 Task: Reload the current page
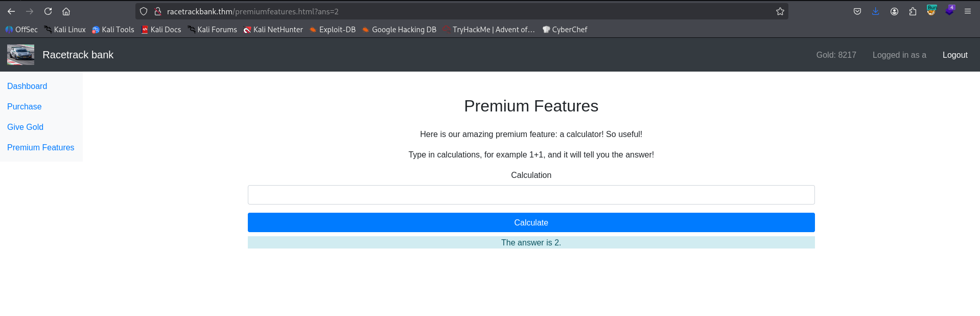click(x=48, y=11)
